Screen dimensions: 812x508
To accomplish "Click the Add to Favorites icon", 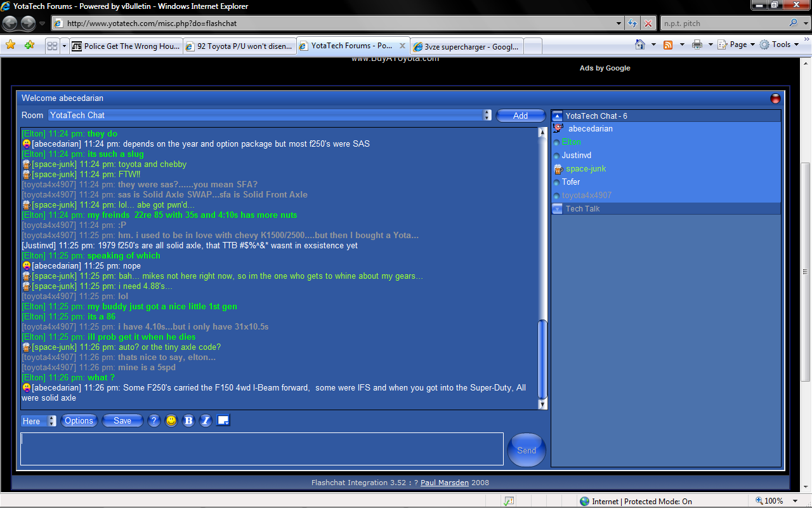I will [29, 45].
